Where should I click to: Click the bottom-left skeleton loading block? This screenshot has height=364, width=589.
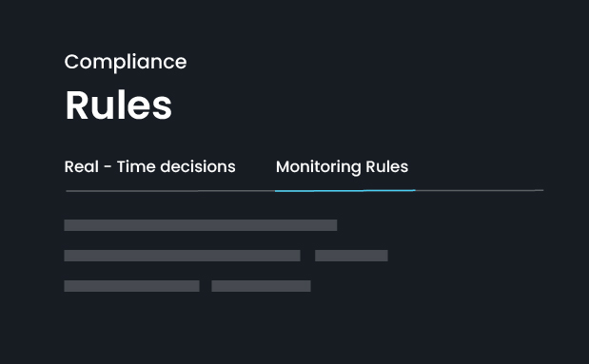(x=132, y=286)
